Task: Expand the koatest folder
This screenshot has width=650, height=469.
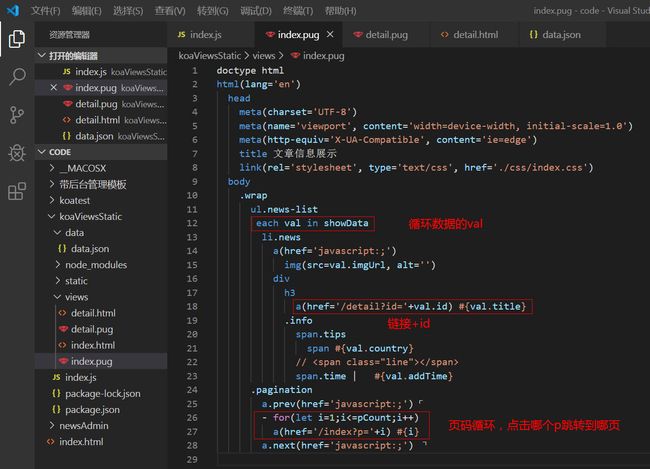Action: 101,200
